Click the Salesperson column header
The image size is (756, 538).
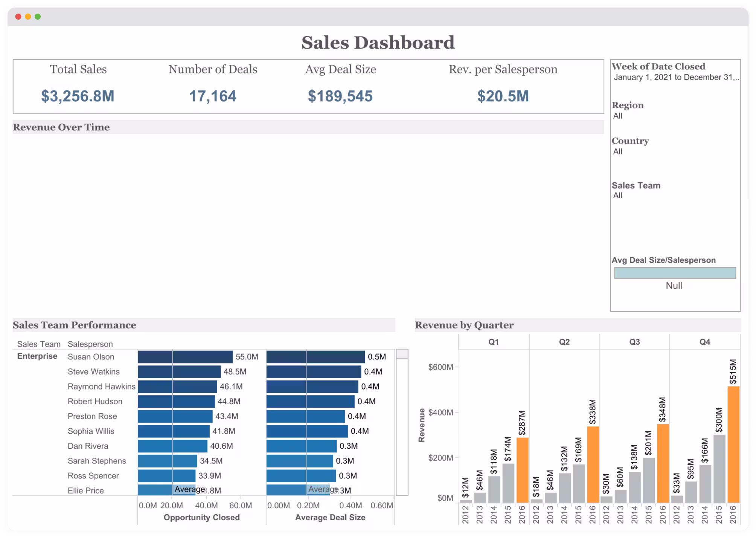coord(90,344)
